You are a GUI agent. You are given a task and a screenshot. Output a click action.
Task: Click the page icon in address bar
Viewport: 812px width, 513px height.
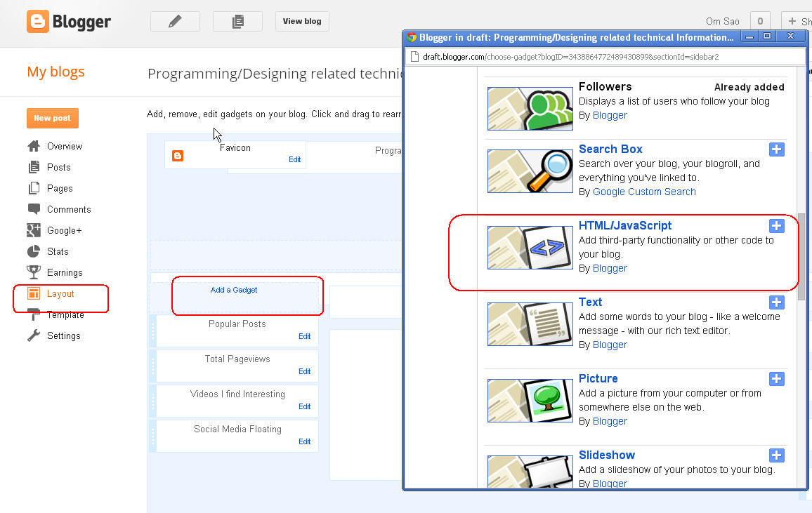coord(414,57)
